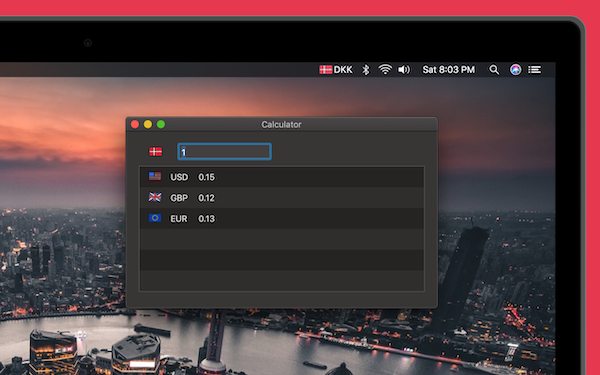600x375 pixels.
Task: Maximize Calculator with the green button
Action: point(161,124)
